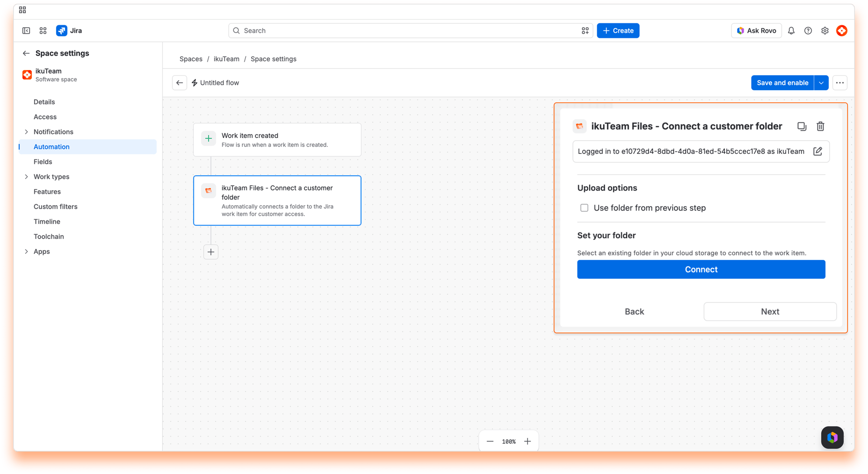Go back from Space settings arrow
The height and width of the screenshot is (474, 868).
[26, 53]
